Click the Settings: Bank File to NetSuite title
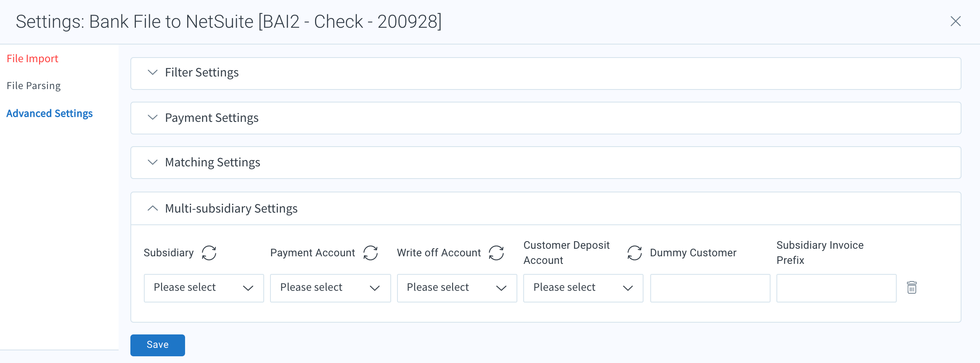The width and height of the screenshot is (980, 363). click(229, 21)
